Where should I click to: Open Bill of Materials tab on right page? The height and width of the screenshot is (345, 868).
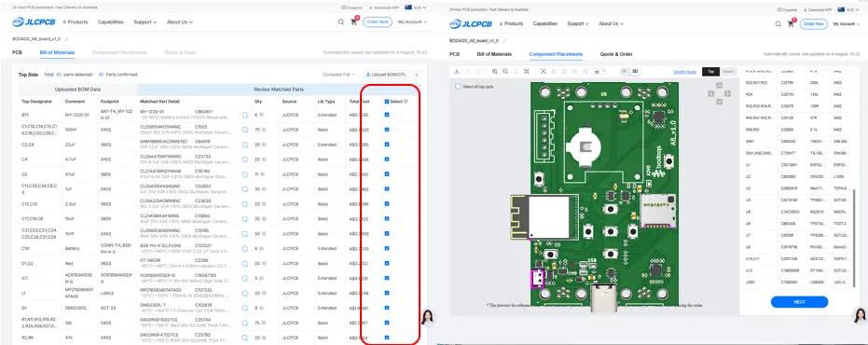click(x=494, y=54)
